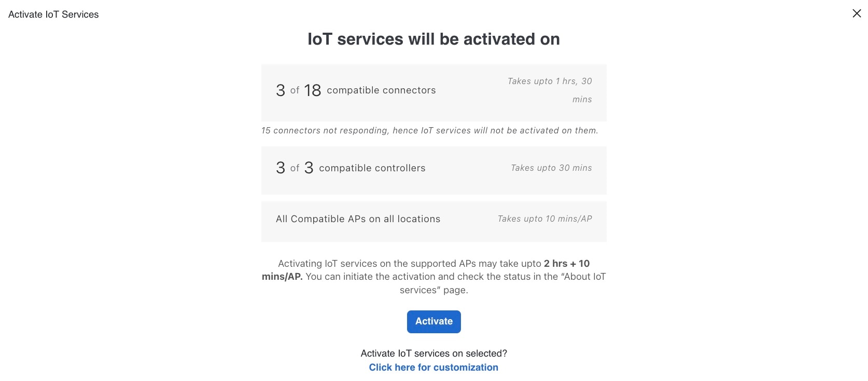Click the 2 hrs + 10 mins/AP bold text
Viewport: 868px width, 381px height.
coord(426,270)
